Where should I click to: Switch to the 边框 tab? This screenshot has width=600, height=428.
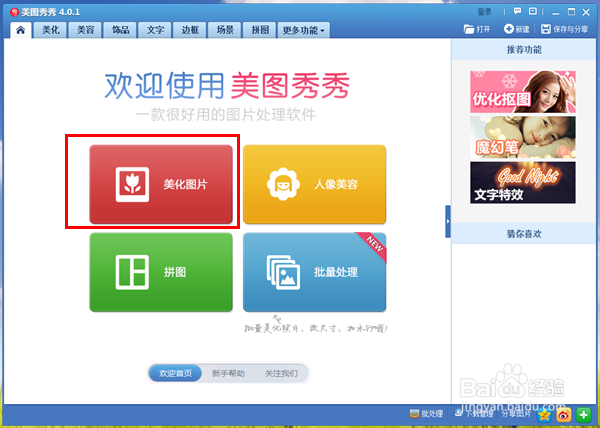190,30
